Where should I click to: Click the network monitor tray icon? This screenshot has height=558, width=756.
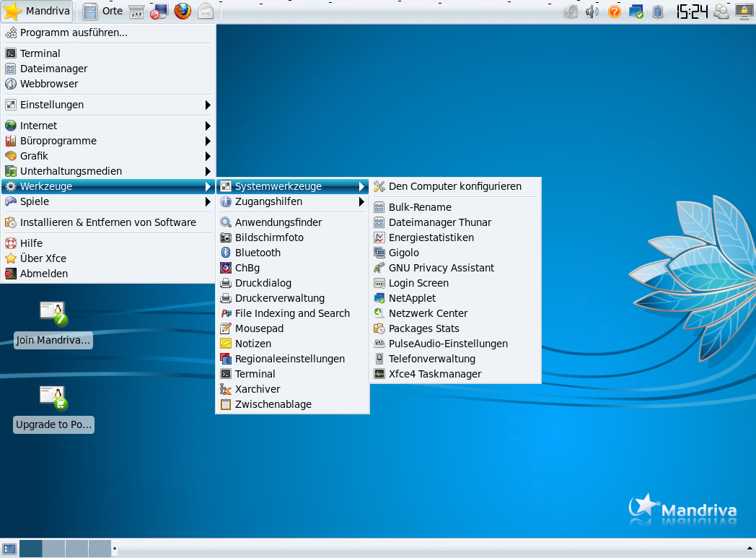[636, 12]
